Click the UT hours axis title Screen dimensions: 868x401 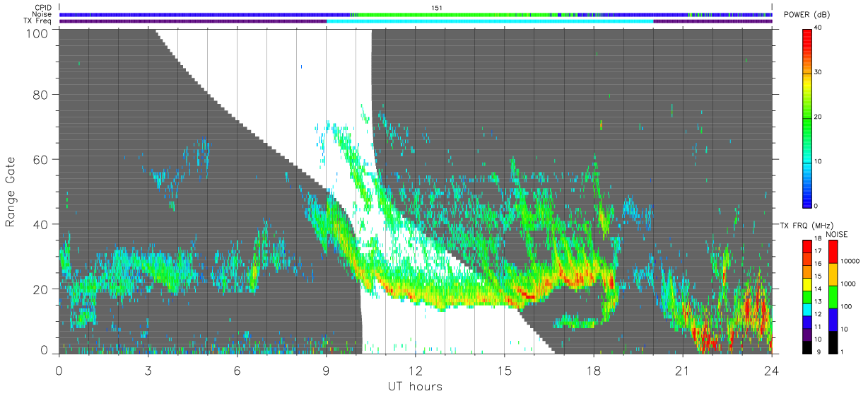tap(414, 386)
